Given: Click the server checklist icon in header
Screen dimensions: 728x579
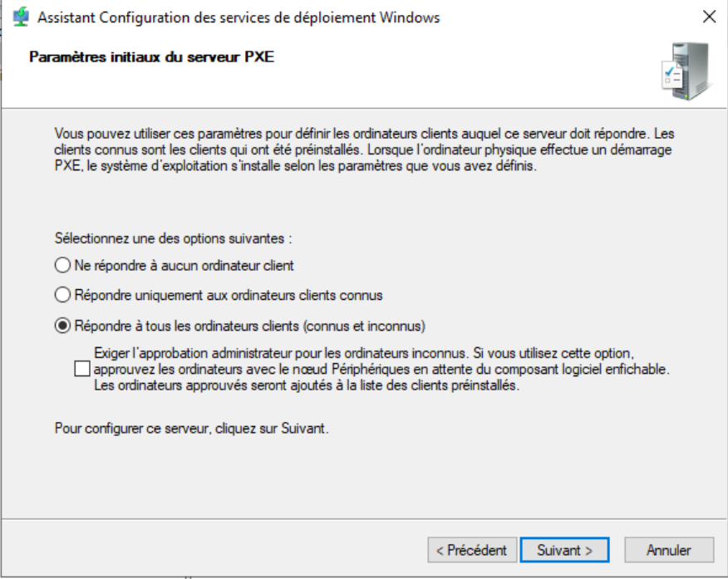Looking at the screenshot, I should (685, 69).
